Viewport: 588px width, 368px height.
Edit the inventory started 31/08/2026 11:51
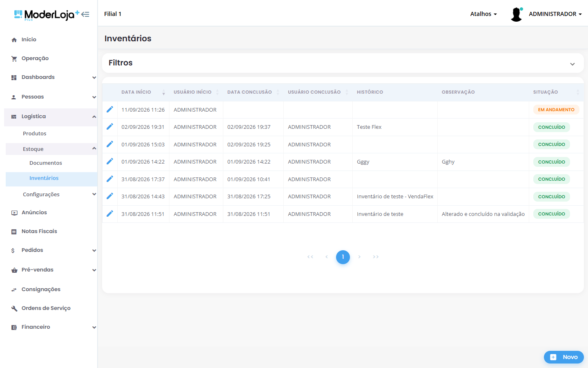pos(110,213)
